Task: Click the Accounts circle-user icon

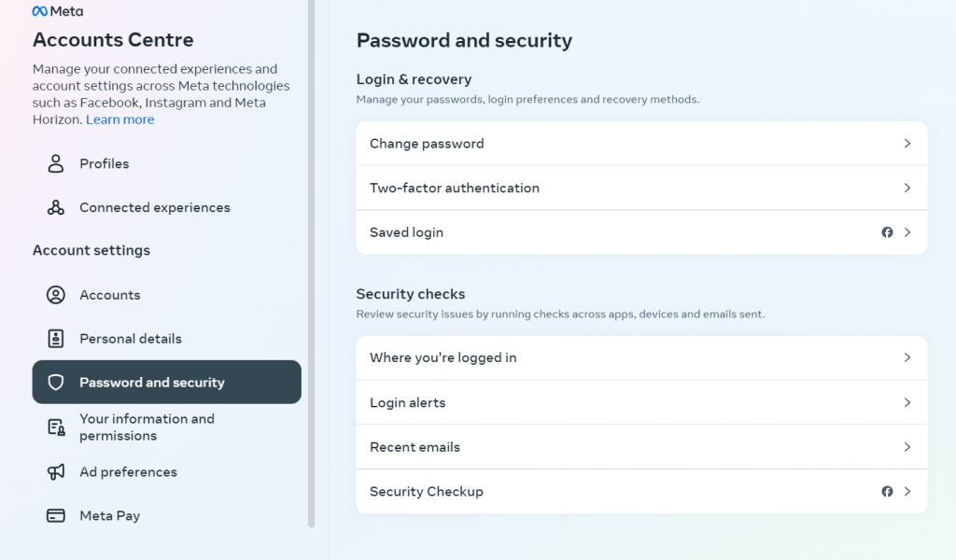Action: click(x=56, y=295)
